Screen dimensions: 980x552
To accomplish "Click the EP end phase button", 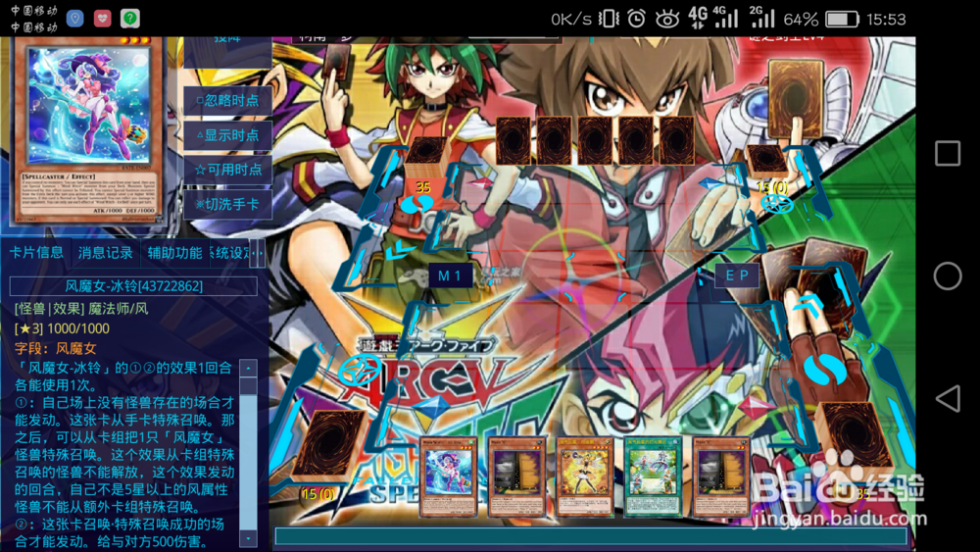I will coord(737,276).
